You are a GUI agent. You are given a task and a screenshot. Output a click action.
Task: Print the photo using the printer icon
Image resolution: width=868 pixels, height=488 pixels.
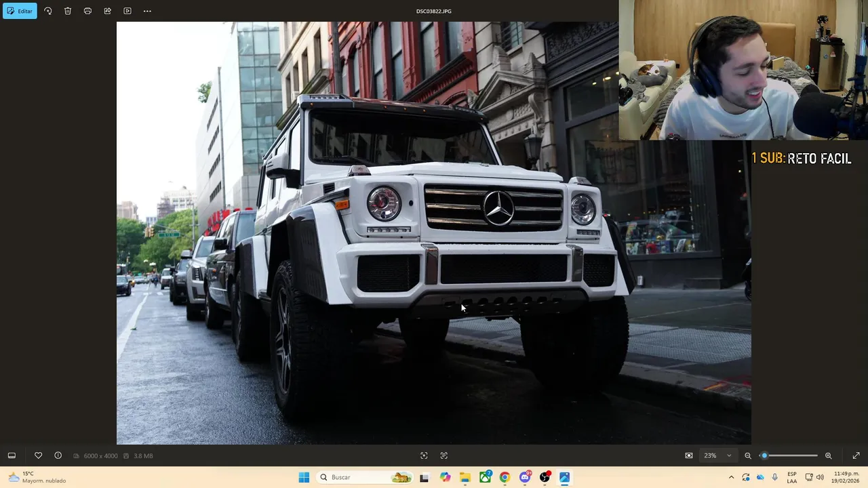pos(87,11)
